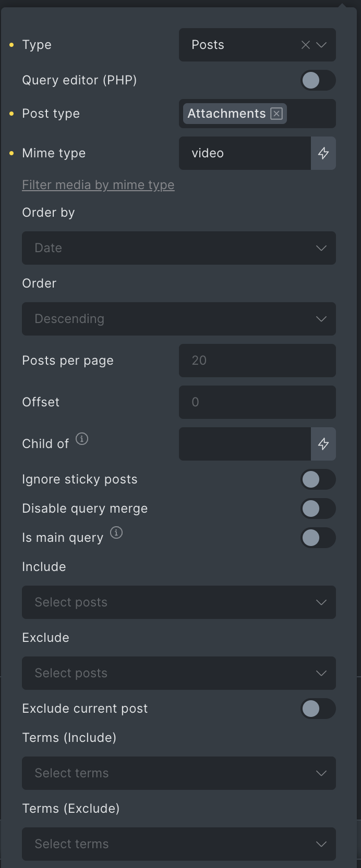Expand the Order Descending dropdown
The width and height of the screenshot is (361, 868).
pos(179,319)
